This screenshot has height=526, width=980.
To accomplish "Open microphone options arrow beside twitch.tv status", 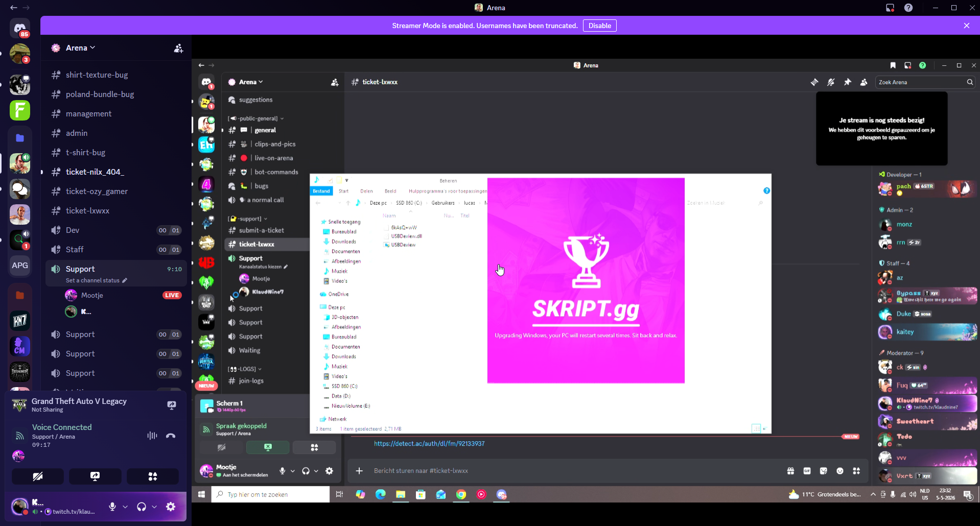I will [x=125, y=507].
